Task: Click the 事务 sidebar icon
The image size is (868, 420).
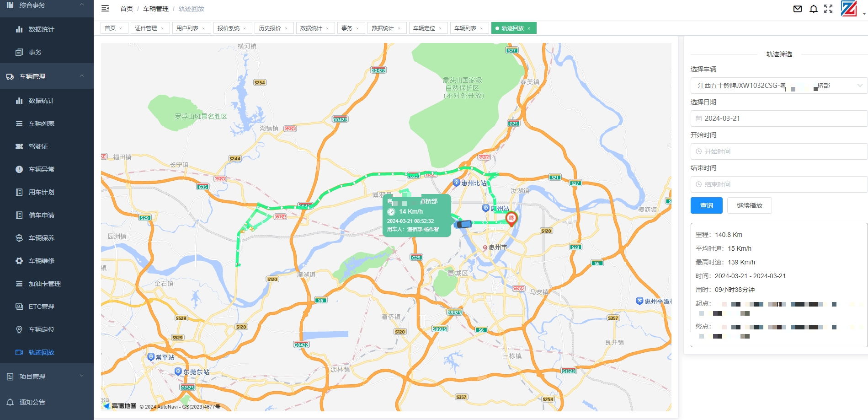Action: pos(19,52)
